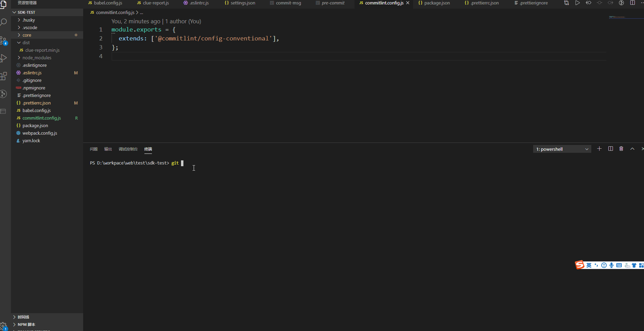Open the Run and Debug view
The width and height of the screenshot is (644, 331).
3,58
